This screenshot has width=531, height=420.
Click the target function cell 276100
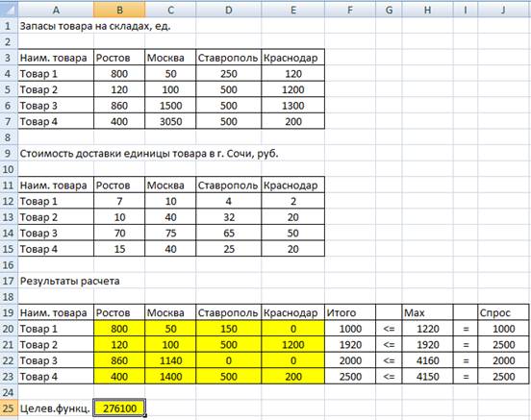pos(119,408)
